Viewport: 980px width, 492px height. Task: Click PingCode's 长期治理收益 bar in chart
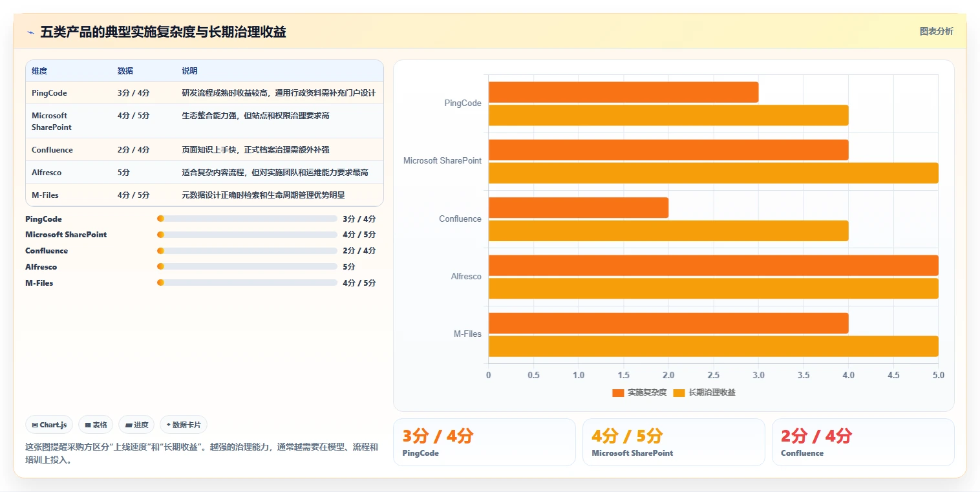[668, 115]
